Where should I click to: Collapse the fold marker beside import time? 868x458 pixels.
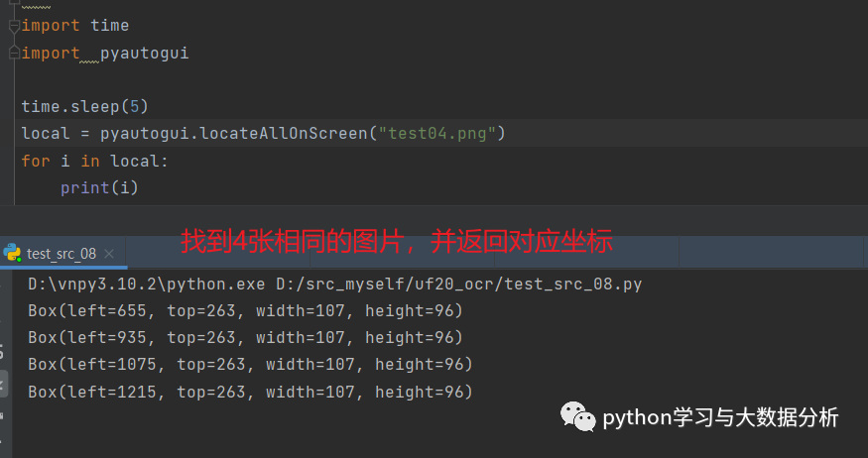pyautogui.click(x=15, y=26)
